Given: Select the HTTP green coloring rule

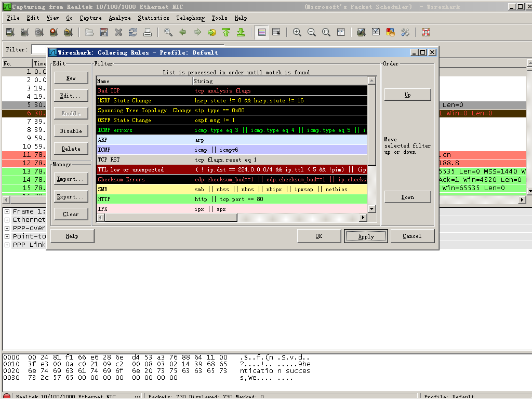Looking at the screenshot, I should tap(232, 199).
